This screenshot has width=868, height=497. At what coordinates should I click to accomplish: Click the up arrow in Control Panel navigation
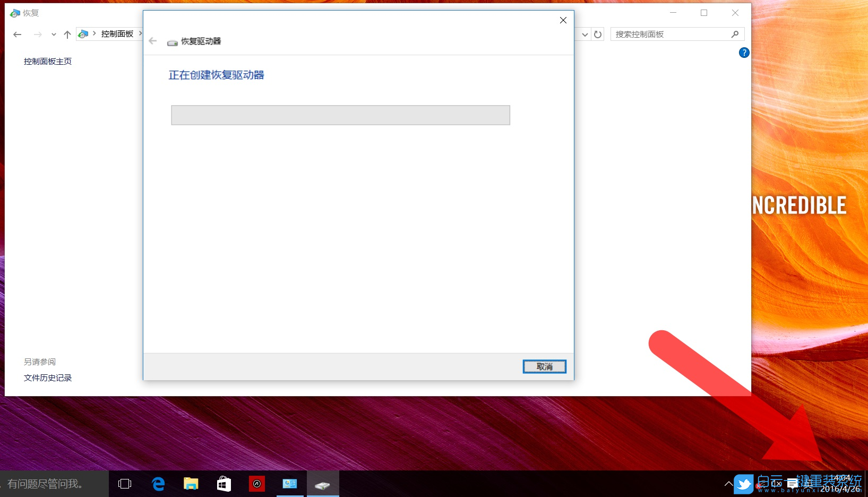(x=67, y=34)
